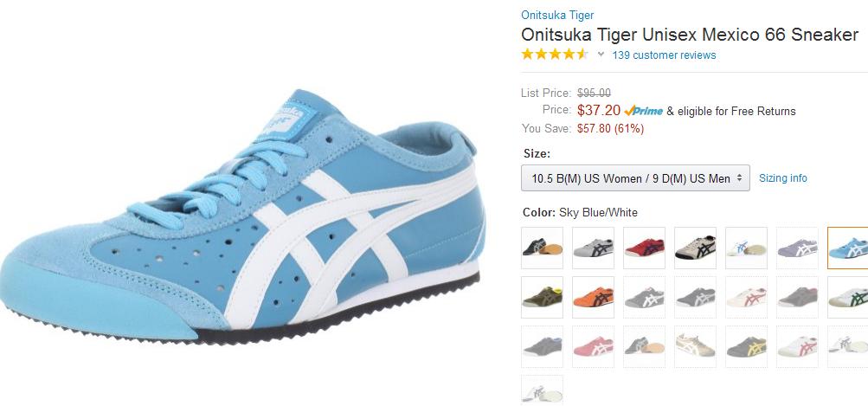Open the 139 customer reviews link
The height and width of the screenshot is (406, 868).
coord(664,55)
